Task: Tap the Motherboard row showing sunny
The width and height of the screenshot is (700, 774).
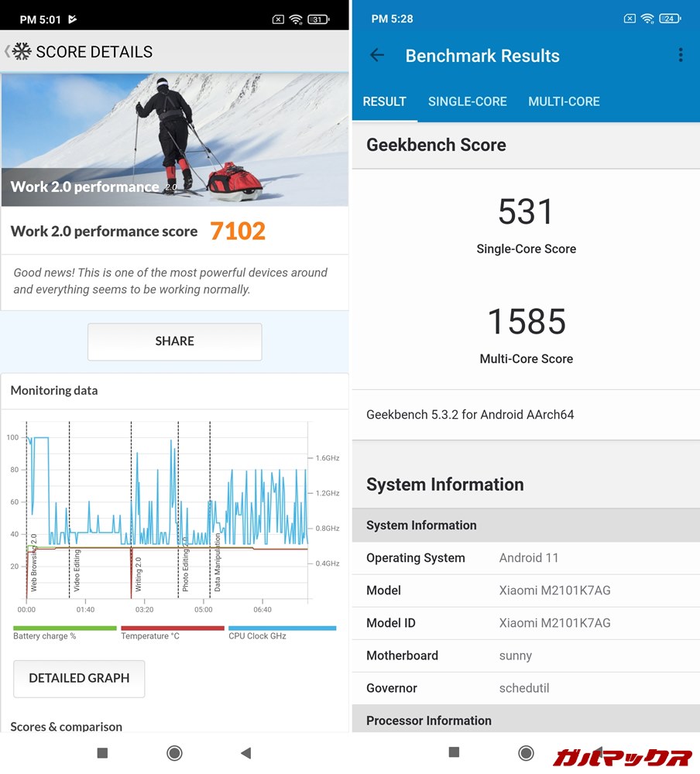Action: [x=526, y=656]
